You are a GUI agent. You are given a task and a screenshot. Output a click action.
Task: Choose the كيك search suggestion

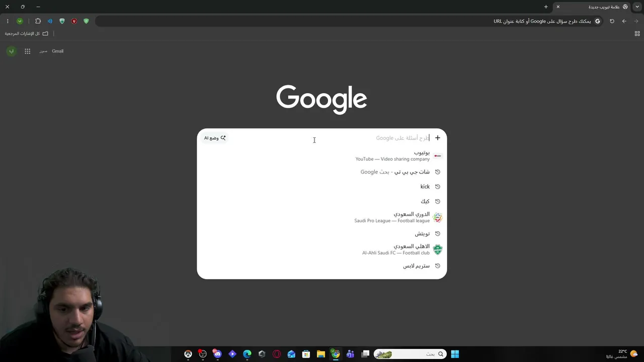pos(322,201)
